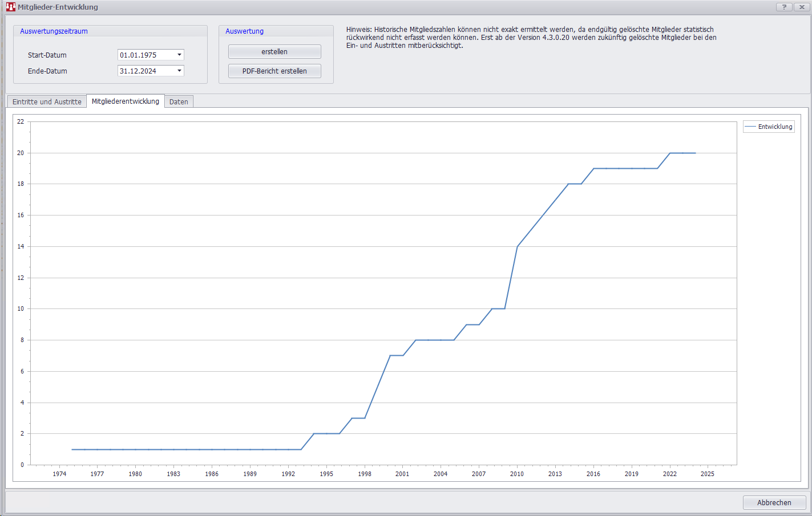Viewport: 812px width, 516px height.
Task: Click the question mark help button
Action: [784, 7]
